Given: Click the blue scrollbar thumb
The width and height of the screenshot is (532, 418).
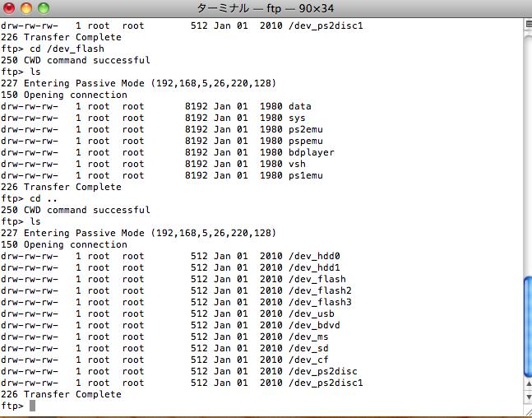Looking at the screenshot, I should click(528, 327).
